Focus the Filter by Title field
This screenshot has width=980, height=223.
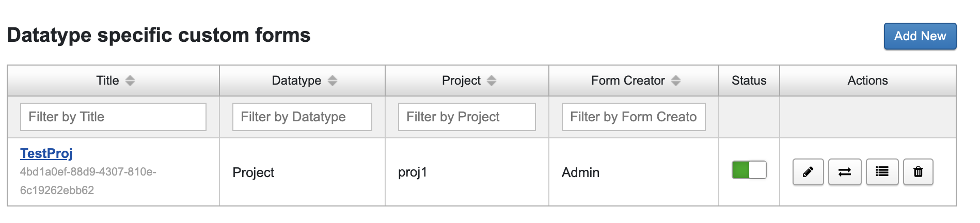coord(113,117)
